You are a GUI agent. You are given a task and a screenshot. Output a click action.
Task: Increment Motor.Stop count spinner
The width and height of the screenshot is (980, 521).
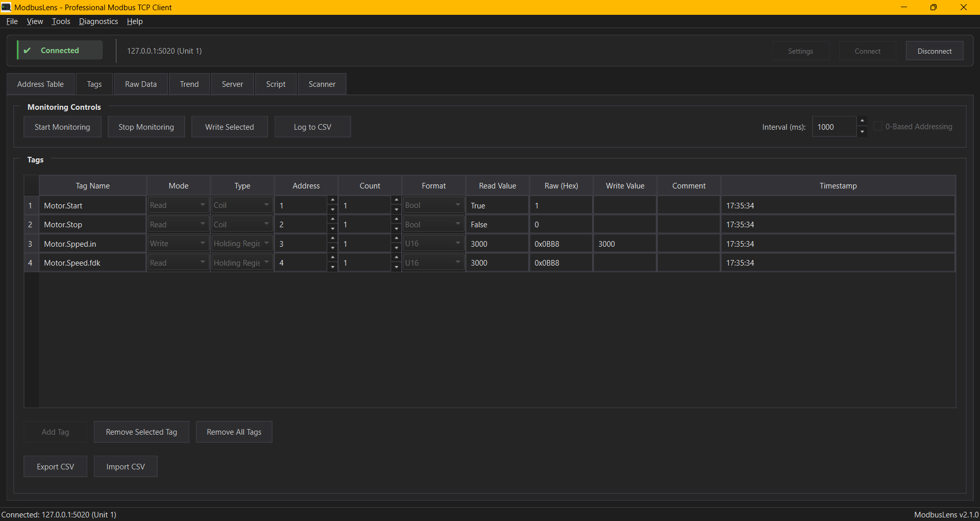click(x=397, y=220)
